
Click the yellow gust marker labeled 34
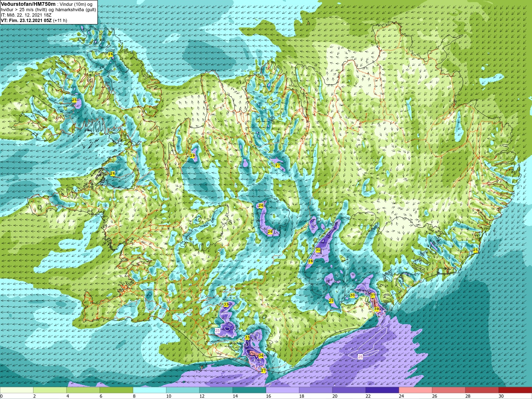click(x=261, y=355)
